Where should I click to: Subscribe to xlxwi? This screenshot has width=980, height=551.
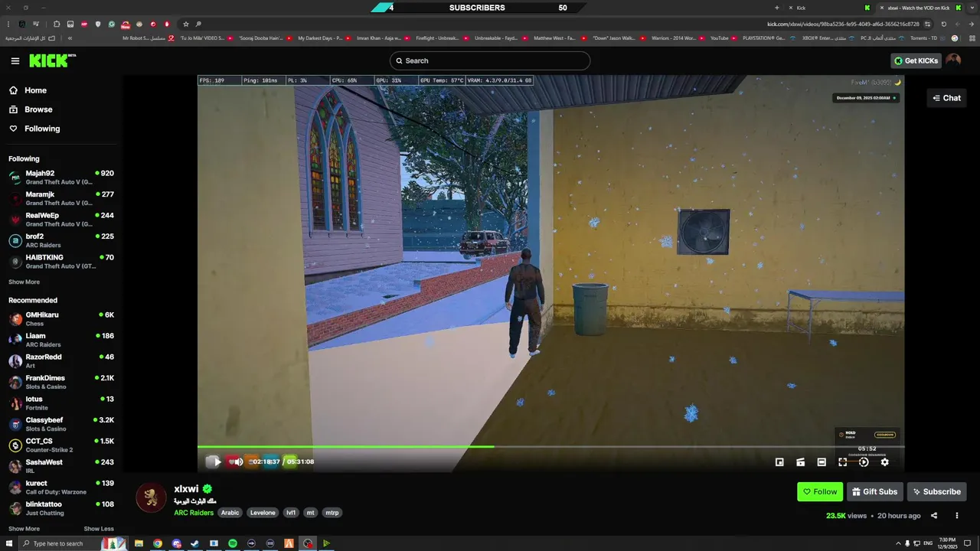click(936, 492)
